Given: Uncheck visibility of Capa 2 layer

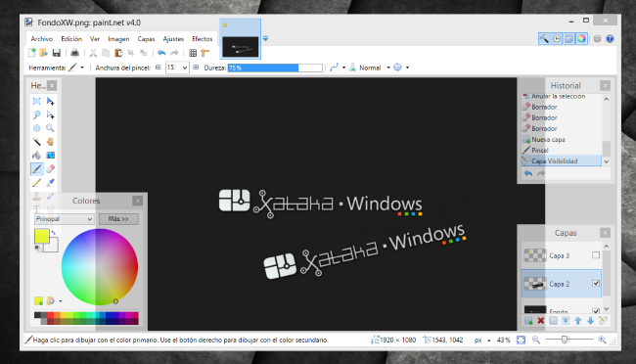Looking at the screenshot, I should point(596,283).
